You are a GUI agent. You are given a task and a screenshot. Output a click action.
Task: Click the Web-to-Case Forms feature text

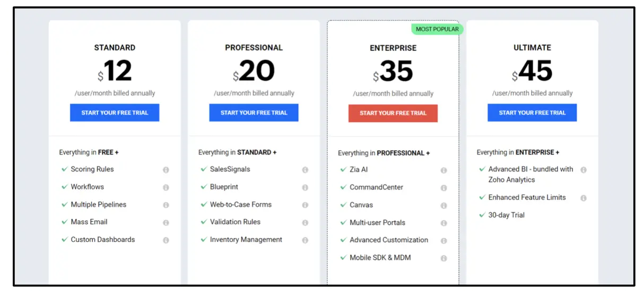click(240, 204)
